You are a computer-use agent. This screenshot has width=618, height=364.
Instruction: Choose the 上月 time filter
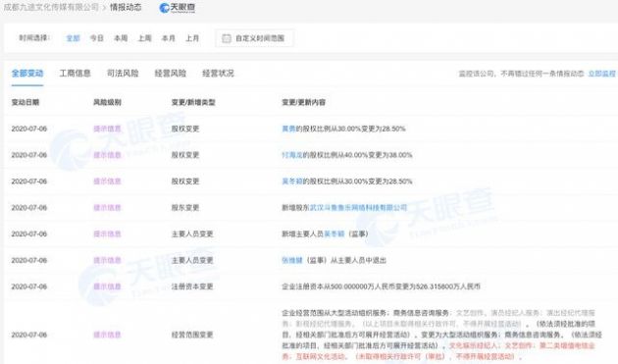tap(192, 38)
